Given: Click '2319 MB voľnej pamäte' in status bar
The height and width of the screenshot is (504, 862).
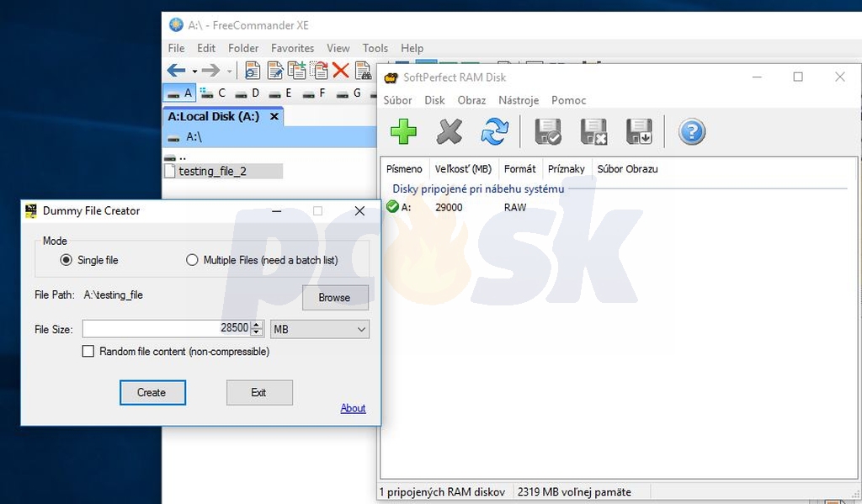Looking at the screenshot, I should click(x=574, y=492).
